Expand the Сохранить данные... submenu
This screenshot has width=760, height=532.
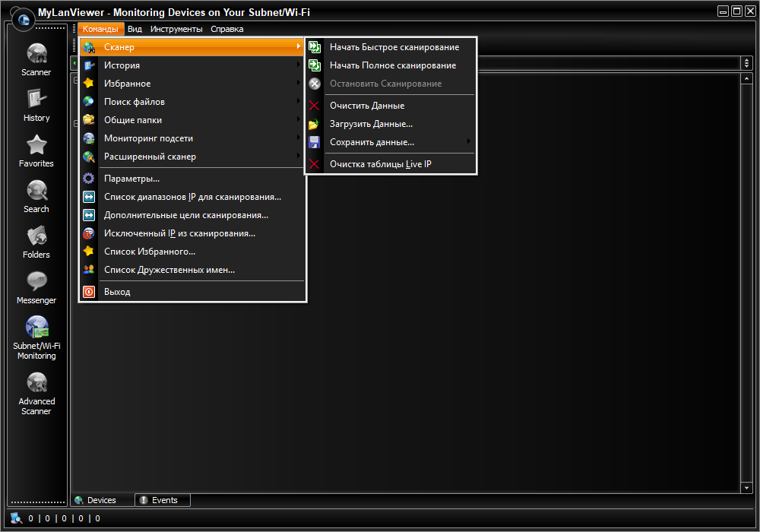tap(391, 142)
